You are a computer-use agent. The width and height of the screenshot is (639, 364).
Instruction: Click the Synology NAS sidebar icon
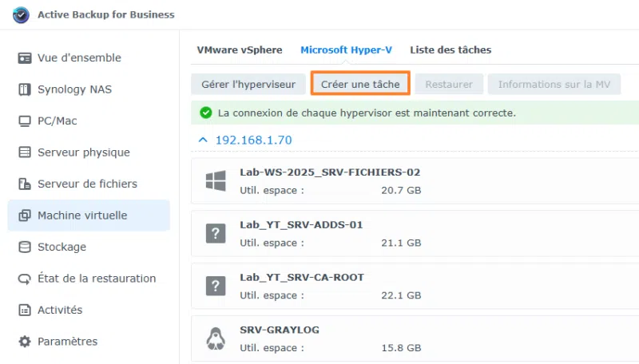click(x=24, y=89)
